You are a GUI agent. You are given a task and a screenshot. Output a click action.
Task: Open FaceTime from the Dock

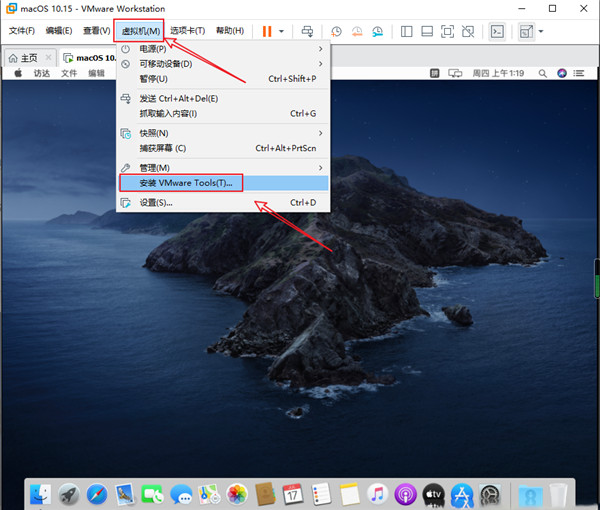pyautogui.click(x=152, y=494)
